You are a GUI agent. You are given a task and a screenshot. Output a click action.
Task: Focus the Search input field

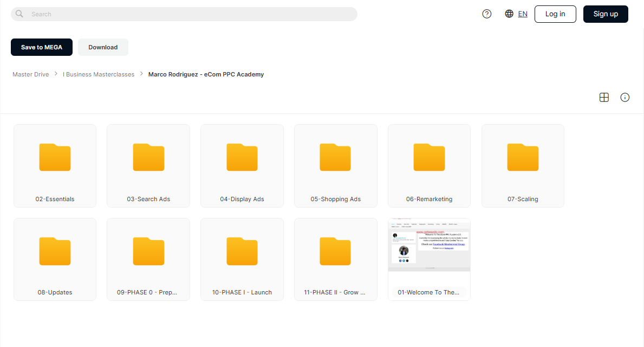pyautogui.click(x=184, y=14)
